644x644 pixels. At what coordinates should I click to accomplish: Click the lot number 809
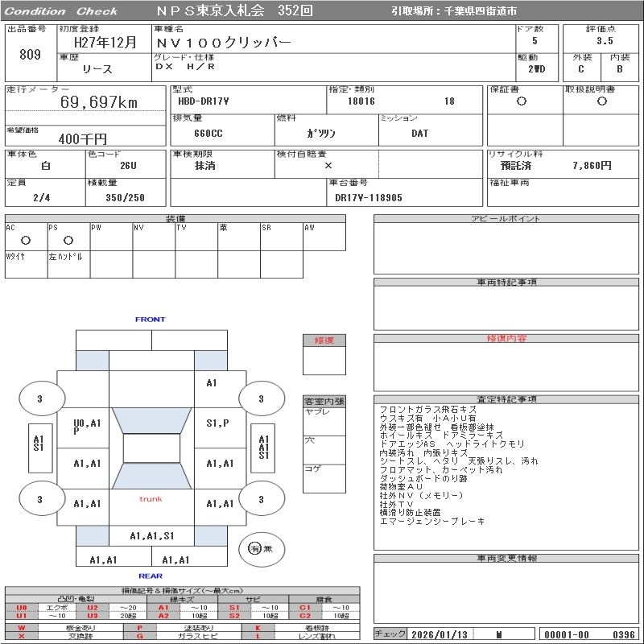click(29, 55)
